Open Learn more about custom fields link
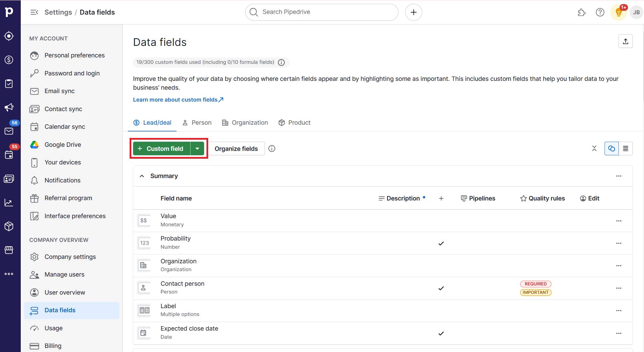 [x=178, y=100]
